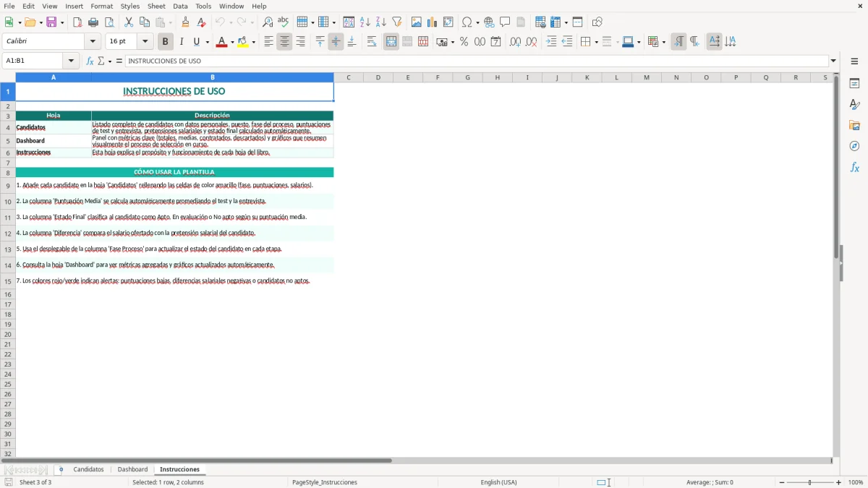The height and width of the screenshot is (488, 868).
Task: Run the spelling check
Action: tap(284, 22)
